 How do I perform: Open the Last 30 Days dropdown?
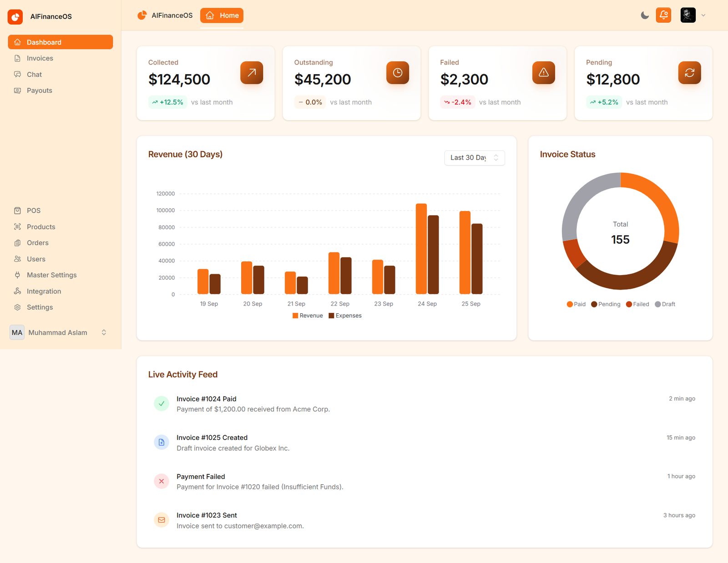click(x=475, y=158)
